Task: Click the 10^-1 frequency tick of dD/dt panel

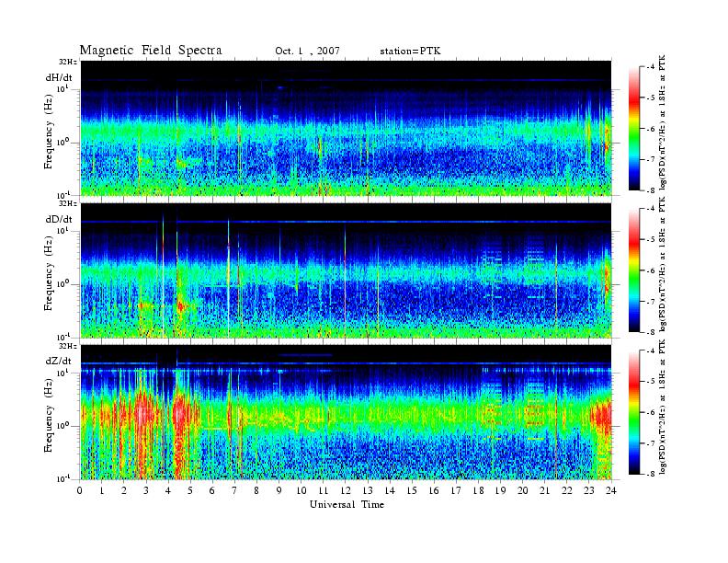Action: point(63,337)
